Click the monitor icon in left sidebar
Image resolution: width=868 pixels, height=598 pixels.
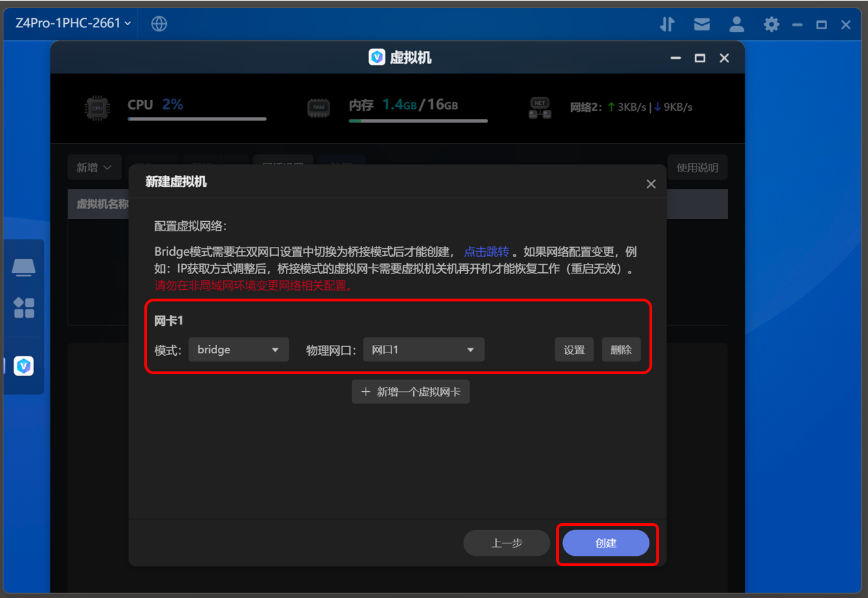24,267
